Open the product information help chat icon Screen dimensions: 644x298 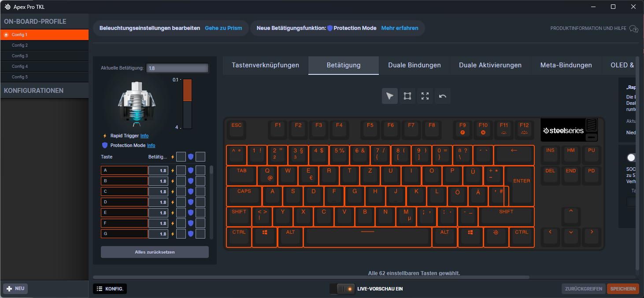[634, 29]
